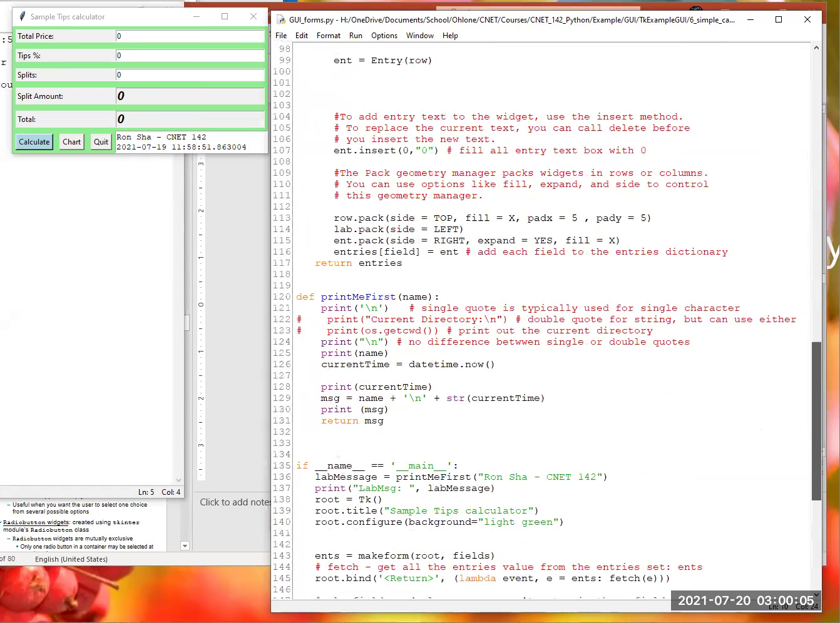
Task: Open the Edit menu in IDLE
Action: 302,36
